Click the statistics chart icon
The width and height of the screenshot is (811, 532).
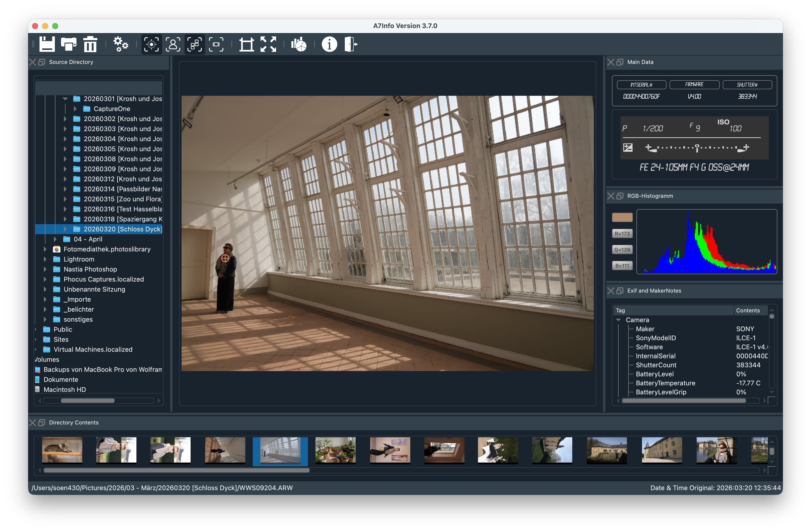coord(299,44)
